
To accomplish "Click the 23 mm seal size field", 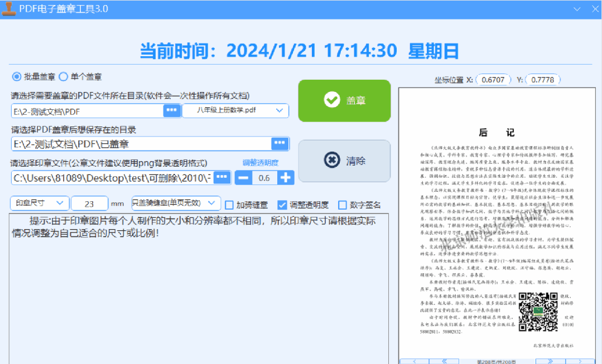I will click(x=89, y=203).
